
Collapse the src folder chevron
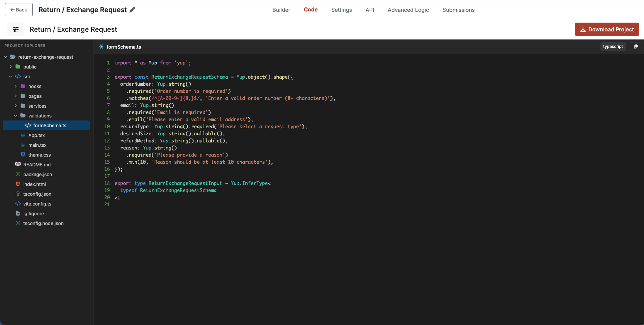10,77
